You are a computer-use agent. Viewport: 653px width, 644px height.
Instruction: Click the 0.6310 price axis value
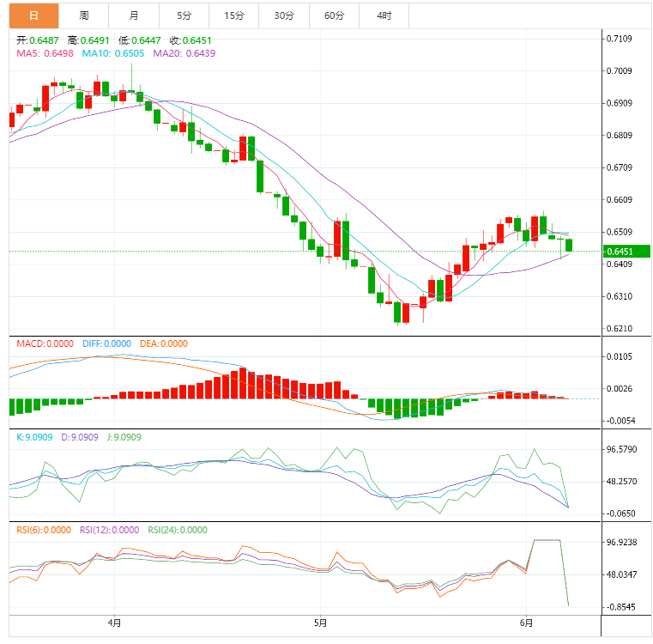click(619, 296)
